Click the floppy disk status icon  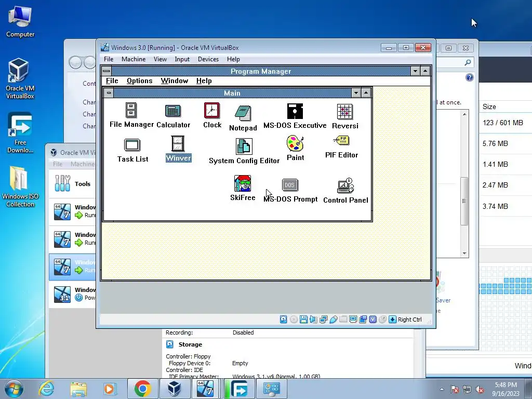303,320
